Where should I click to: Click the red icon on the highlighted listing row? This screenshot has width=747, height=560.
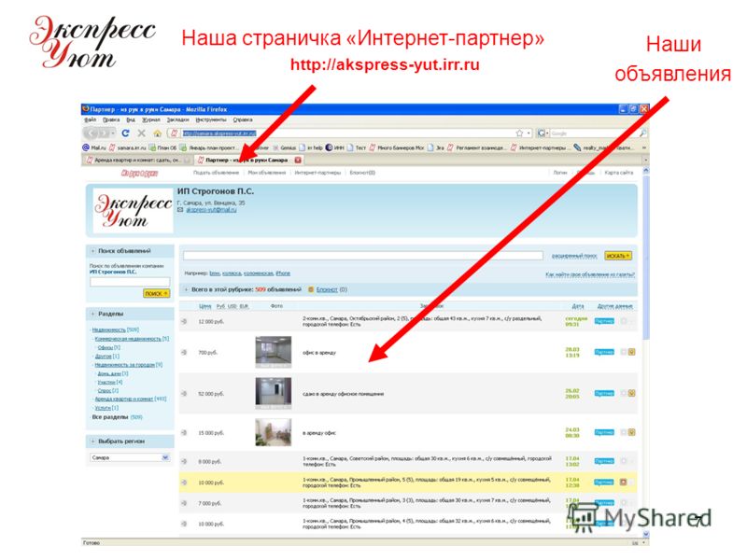[623, 482]
